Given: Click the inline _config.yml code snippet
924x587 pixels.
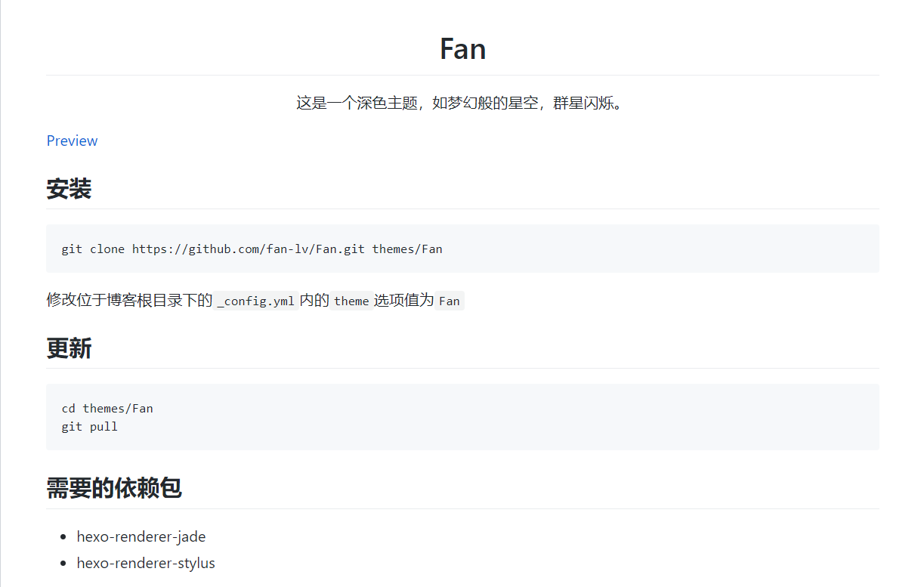Looking at the screenshot, I should pyautogui.click(x=255, y=300).
